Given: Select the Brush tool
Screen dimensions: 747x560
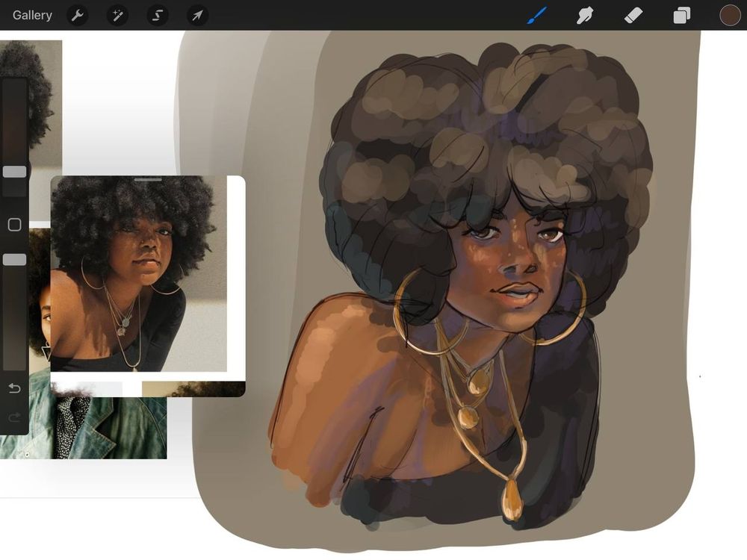Looking at the screenshot, I should [x=537, y=15].
